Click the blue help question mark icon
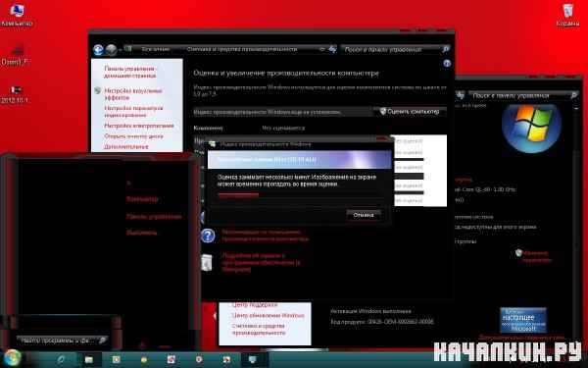Image resolution: width=588 pixels, height=368 pixels. point(208,236)
